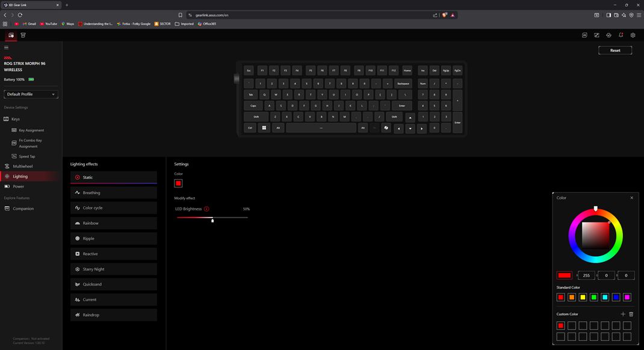Viewport: 644px width, 350px height.
Task: Select the Quicksand lighting effect
Action: 113,284
